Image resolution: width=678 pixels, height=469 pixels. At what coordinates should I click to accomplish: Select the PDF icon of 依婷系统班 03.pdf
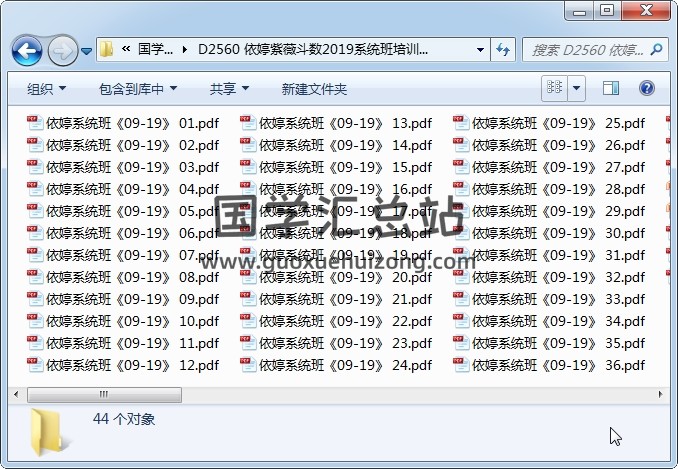tap(35, 167)
